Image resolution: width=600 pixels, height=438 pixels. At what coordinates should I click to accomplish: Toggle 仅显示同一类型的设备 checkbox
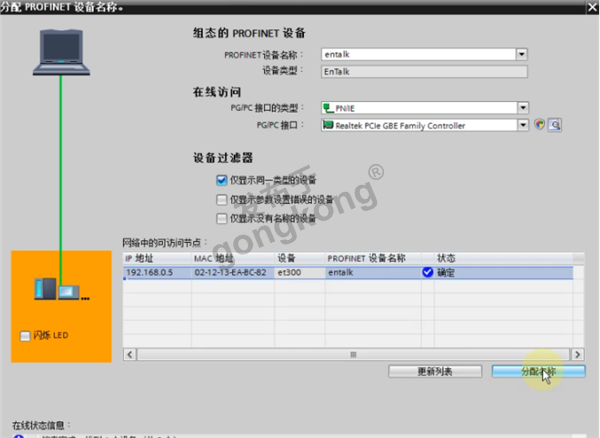(x=222, y=180)
